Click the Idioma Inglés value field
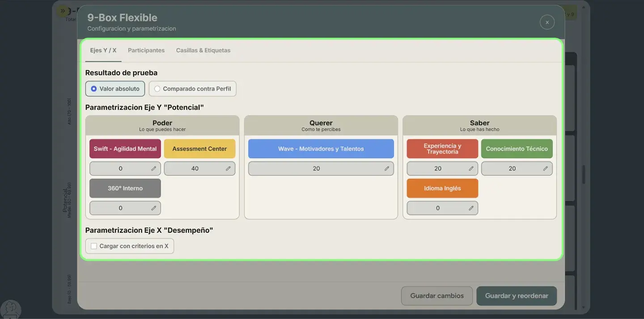Screen dimensions: 644x319 442,208
